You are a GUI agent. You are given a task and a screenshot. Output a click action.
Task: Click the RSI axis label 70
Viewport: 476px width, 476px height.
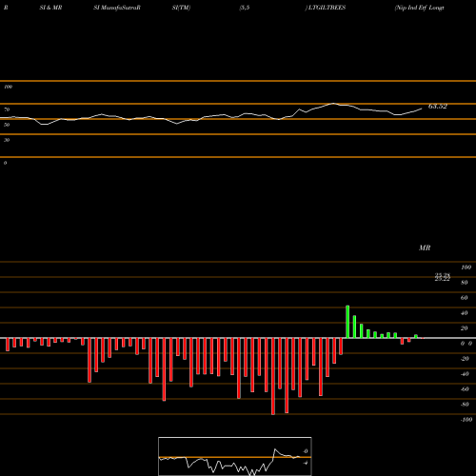pos(7,109)
